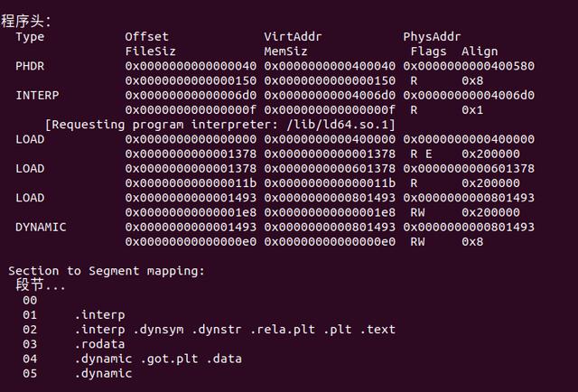Click the DYNAMIC segment type entry
Image resolution: width=578 pixels, height=392 pixels.
tap(41, 227)
